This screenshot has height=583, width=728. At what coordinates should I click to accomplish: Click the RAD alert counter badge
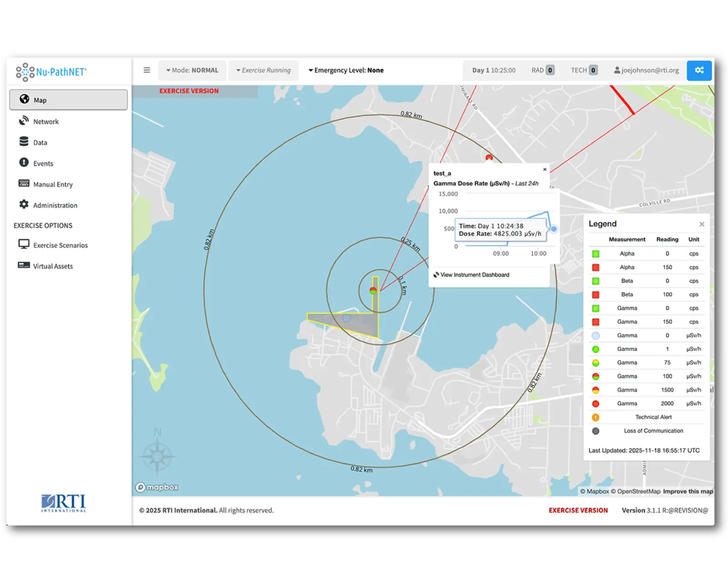click(x=550, y=70)
